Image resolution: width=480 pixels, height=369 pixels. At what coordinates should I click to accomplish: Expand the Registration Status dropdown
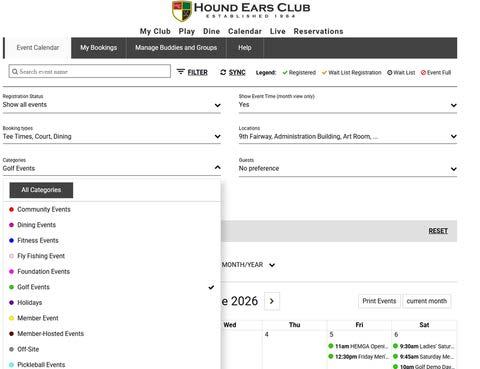pyautogui.click(x=112, y=105)
